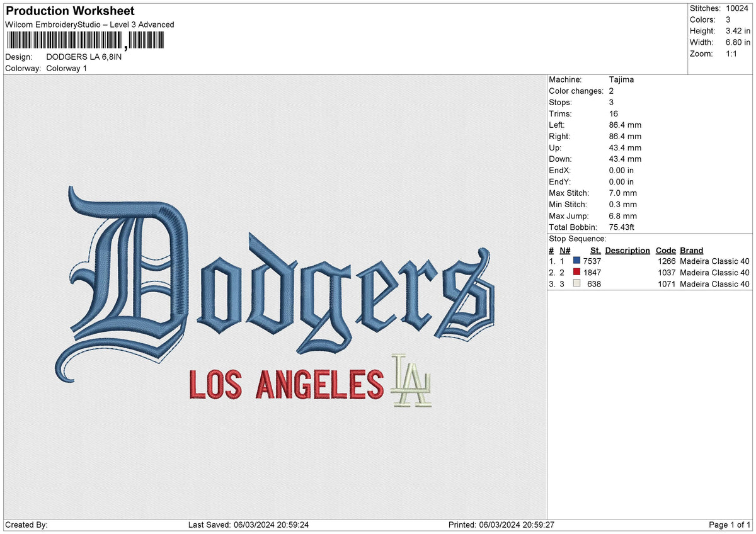756x534 pixels.
Task: Click the Min Stitch value 0.3 mm
Action: [623, 204]
